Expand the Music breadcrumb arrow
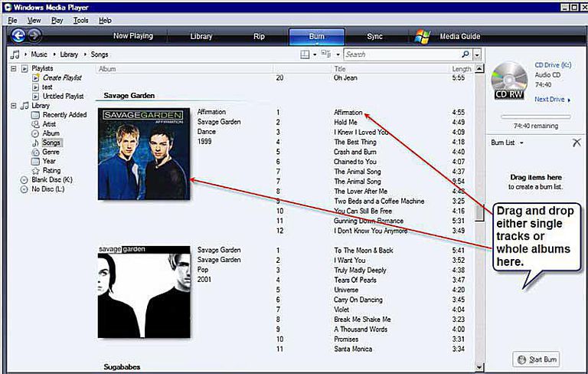The height and width of the screenshot is (374, 588). [x=25, y=54]
